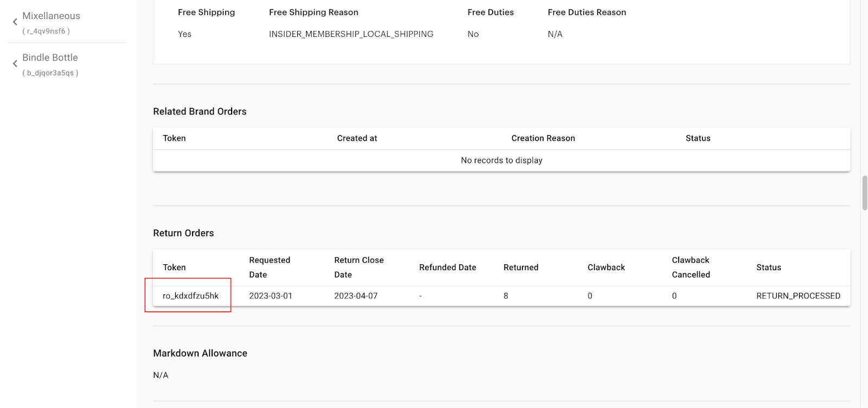Screen dimensions: 868x408
Task: Click the Creation Reason column header
Action: (543, 138)
